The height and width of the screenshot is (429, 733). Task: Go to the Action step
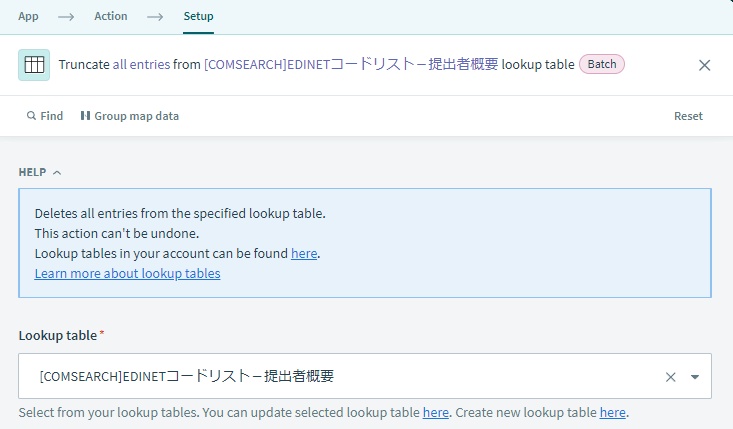111,16
